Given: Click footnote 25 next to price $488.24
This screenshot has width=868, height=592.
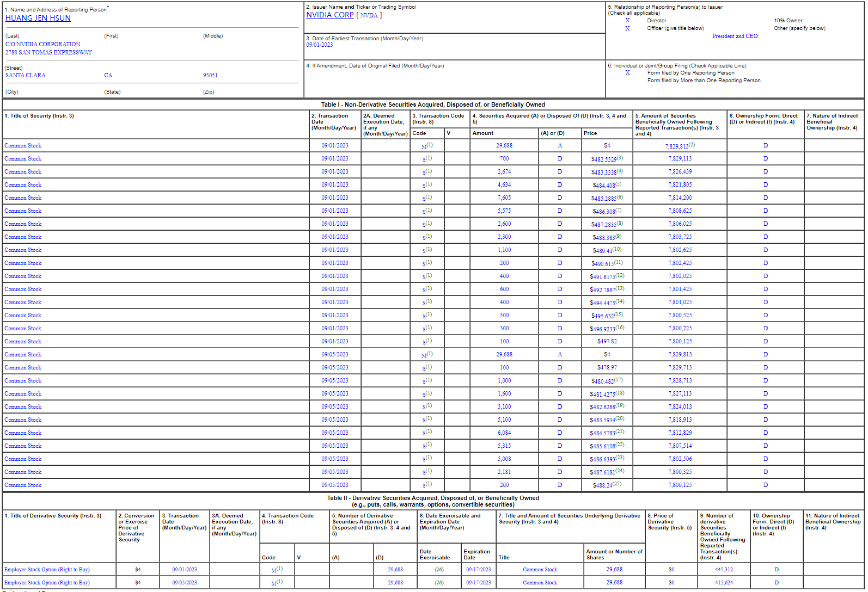Looking at the screenshot, I should coord(617,484).
